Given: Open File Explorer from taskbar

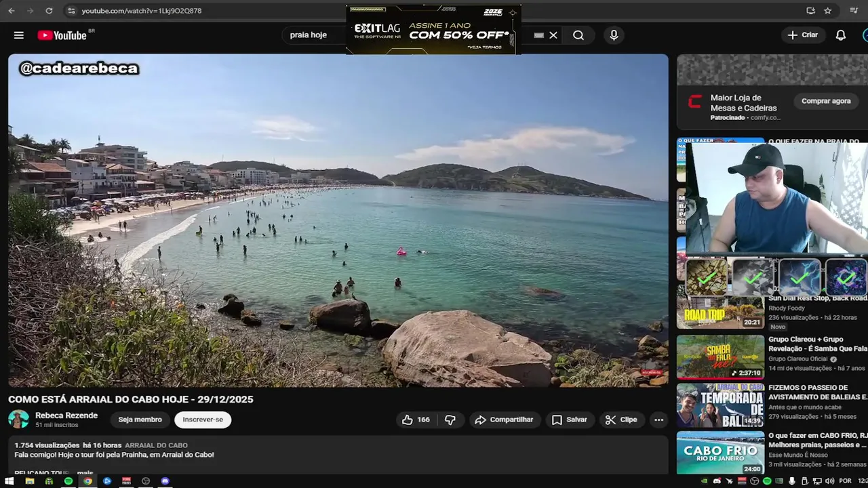Looking at the screenshot, I should click(x=29, y=481).
